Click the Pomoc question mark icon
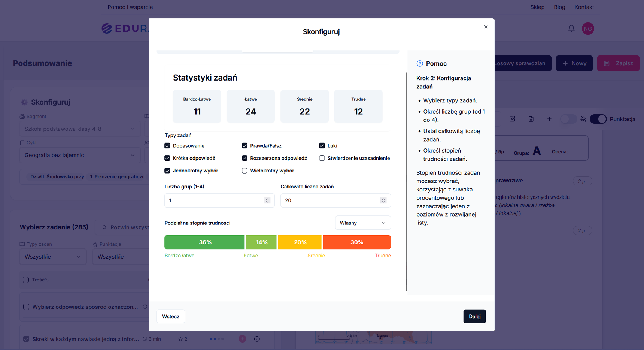The image size is (644, 350). click(x=420, y=64)
